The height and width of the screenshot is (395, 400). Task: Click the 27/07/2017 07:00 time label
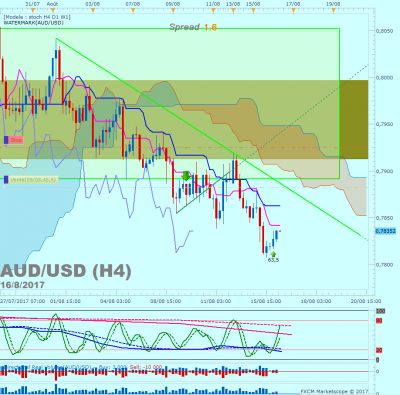pyautogui.click(x=22, y=301)
